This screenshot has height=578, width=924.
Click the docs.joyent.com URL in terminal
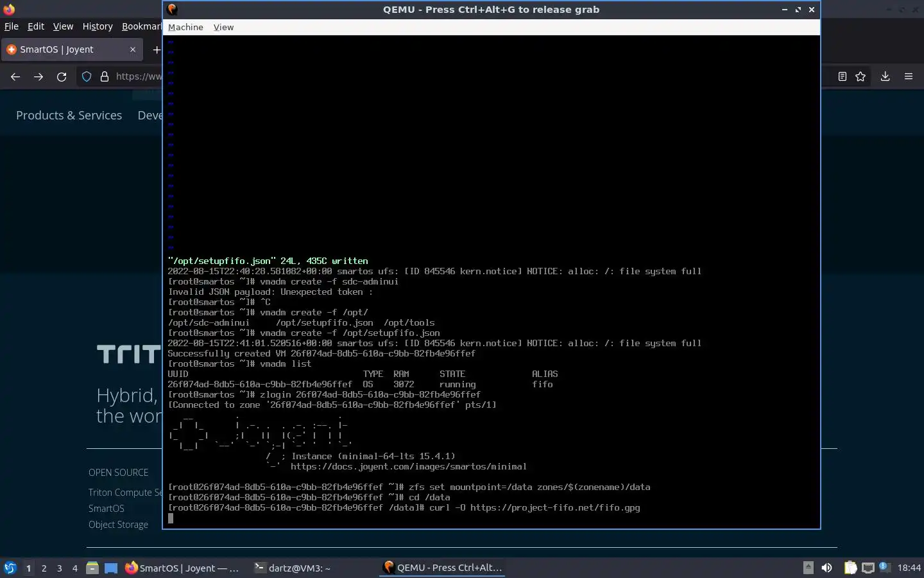coord(409,466)
